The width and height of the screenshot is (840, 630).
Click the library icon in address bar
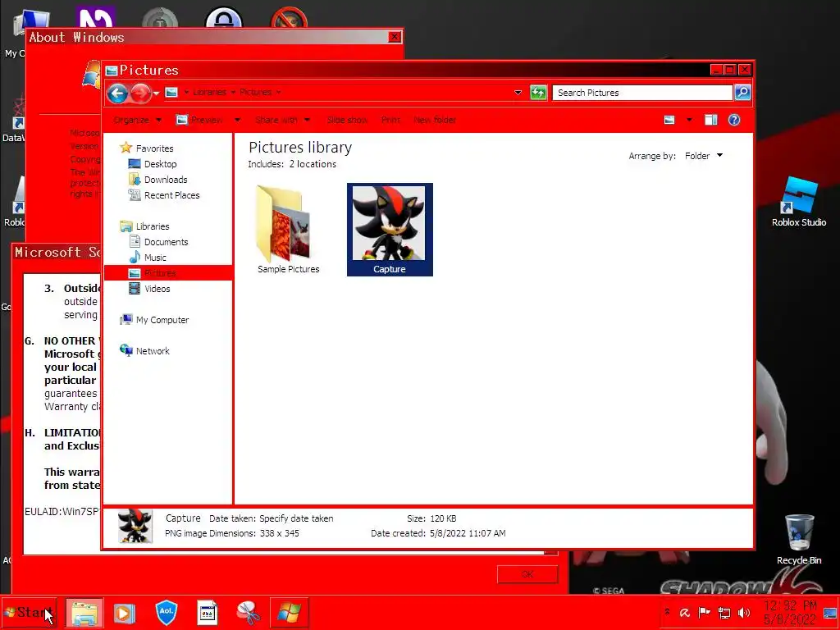(x=171, y=92)
